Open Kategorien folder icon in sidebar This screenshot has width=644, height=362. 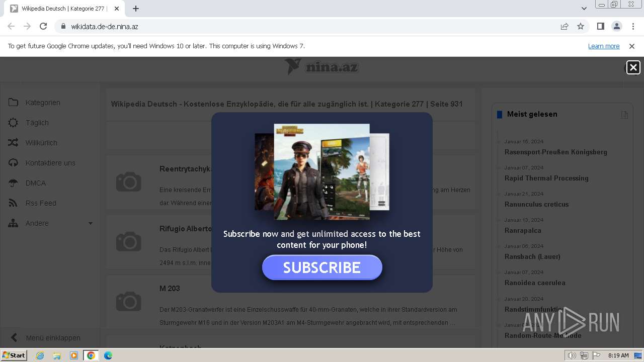13,103
